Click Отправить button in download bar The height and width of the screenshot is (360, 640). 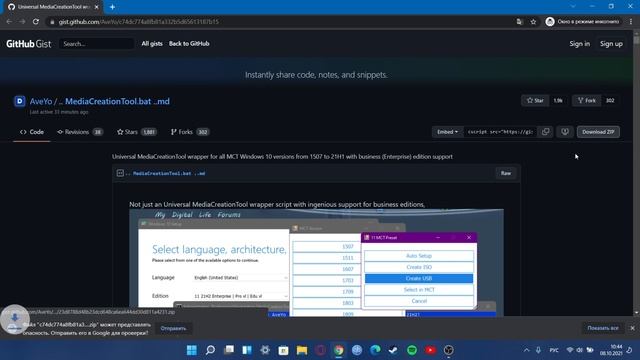pyautogui.click(x=173, y=328)
